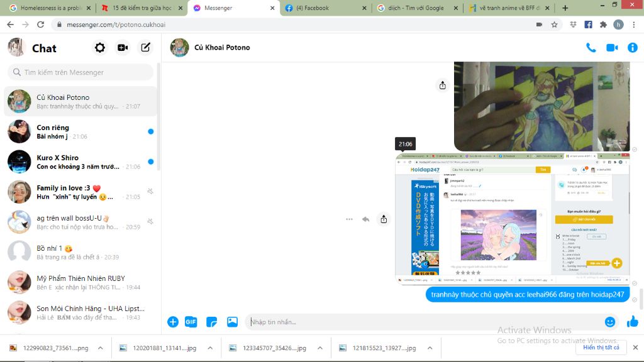Click Củ Khoai Potono name in chat header
This screenshot has height=362, width=644.
[222, 48]
